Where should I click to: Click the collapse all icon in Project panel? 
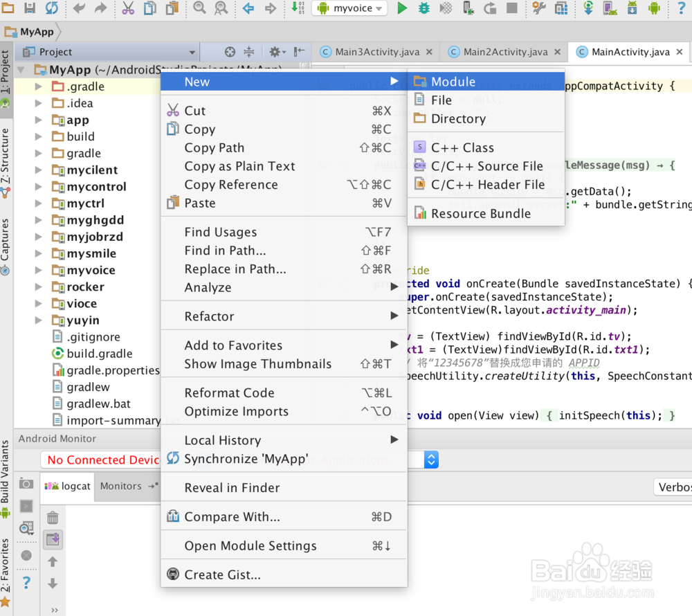tap(249, 52)
